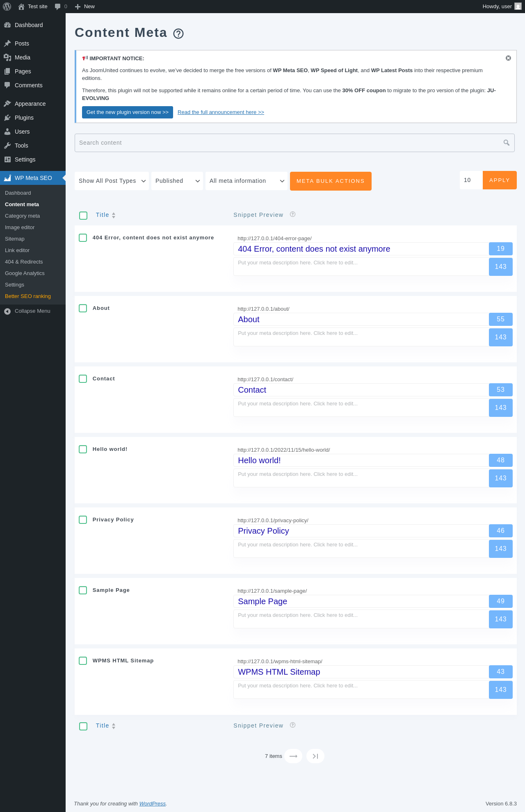The image size is (525, 812).
Task: Expand the All meta information dropdown
Action: coord(247,181)
